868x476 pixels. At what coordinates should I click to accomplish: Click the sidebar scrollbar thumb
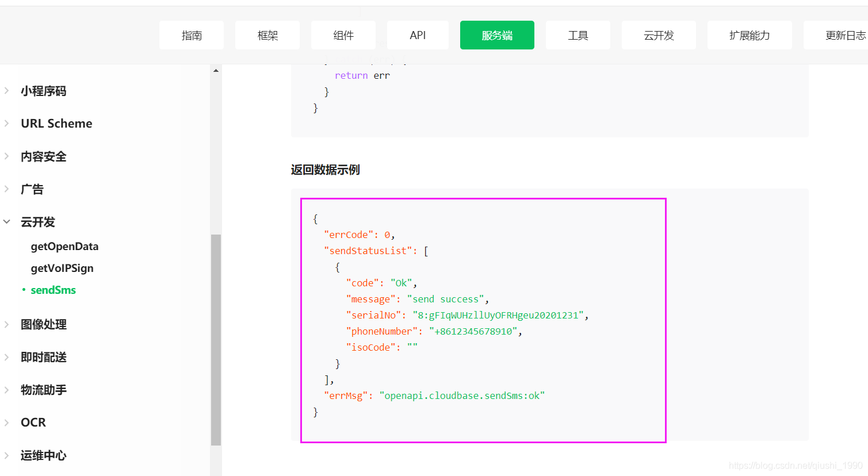(216, 340)
